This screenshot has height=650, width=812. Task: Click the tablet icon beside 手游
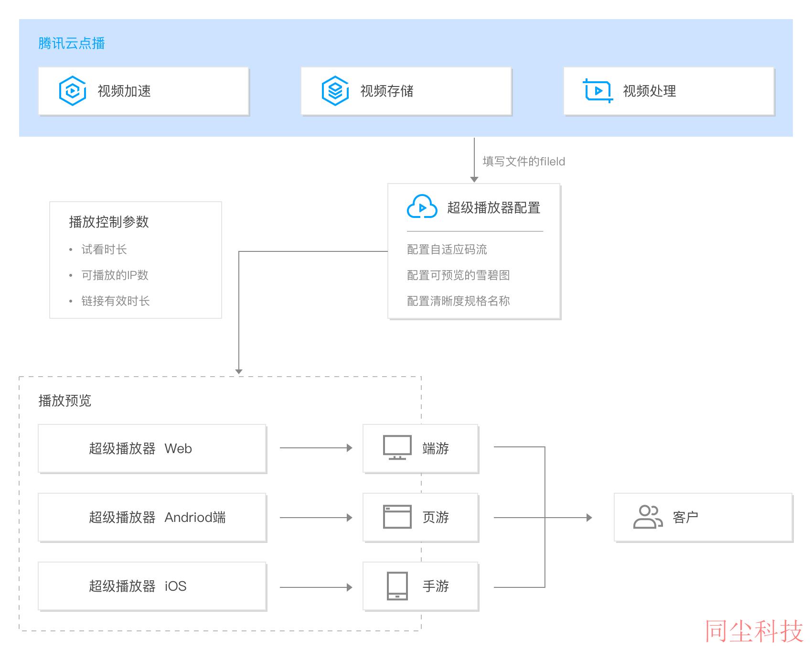[397, 585]
